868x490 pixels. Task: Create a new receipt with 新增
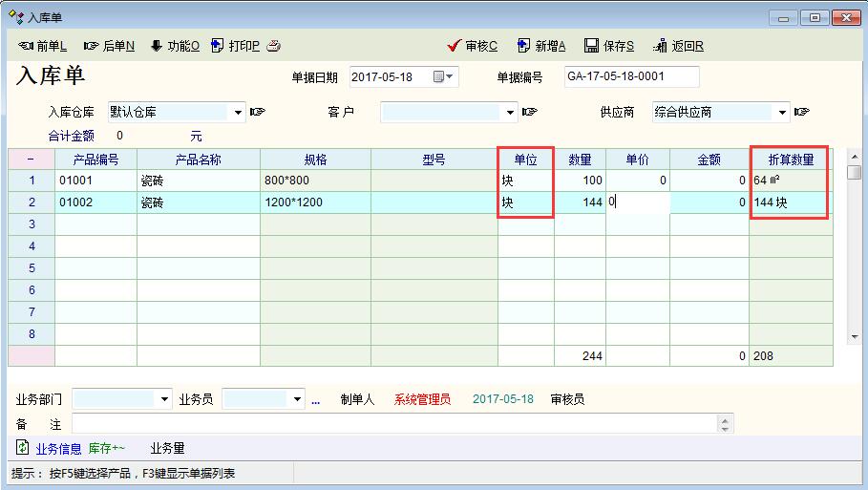541,46
